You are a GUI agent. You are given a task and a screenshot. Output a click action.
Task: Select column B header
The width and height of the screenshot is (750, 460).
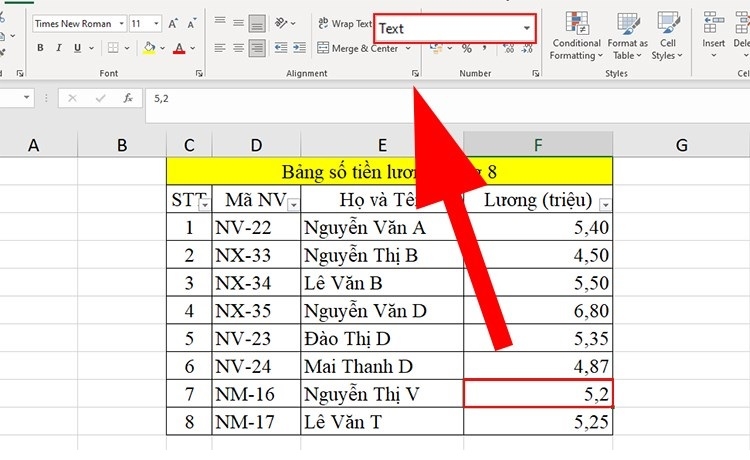122,145
